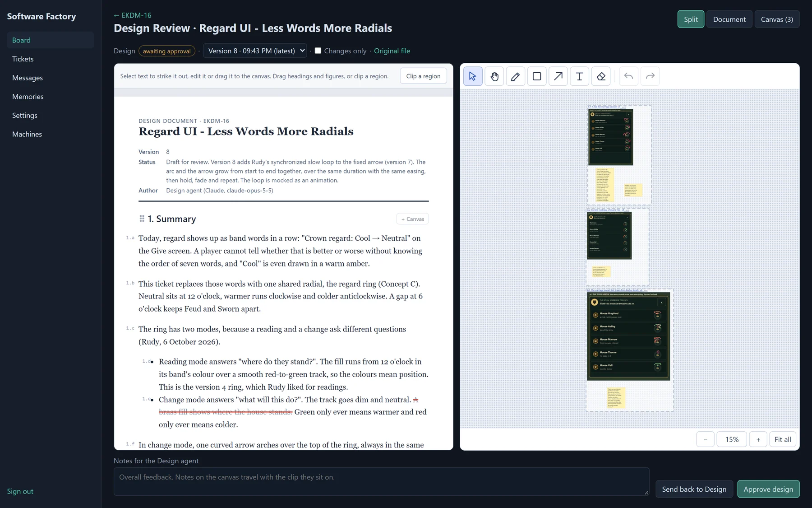Select the top canvas clip thumbnail
This screenshot has width=812, height=508.
(x=610, y=137)
